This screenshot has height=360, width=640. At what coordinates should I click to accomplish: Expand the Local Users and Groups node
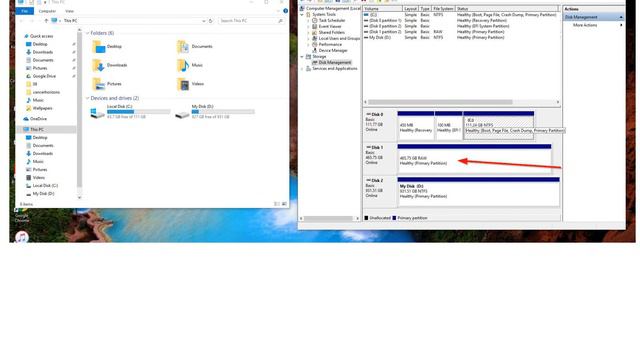(x=308, y=38)
